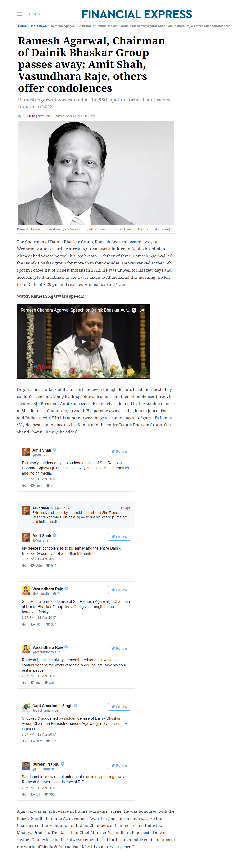Screen dimensions: 236x868
Task: Follow Capt. Amarinder Singh on Twitter
Action: click(x=119, y=707)
